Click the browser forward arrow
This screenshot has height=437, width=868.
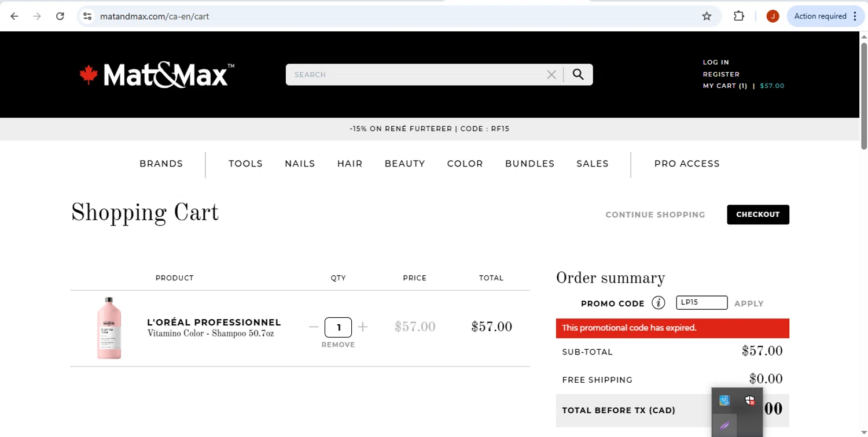[x=37, y=16]
